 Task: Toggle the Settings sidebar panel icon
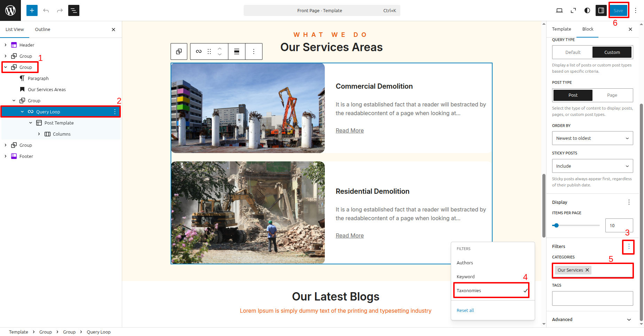click(601, 10)
